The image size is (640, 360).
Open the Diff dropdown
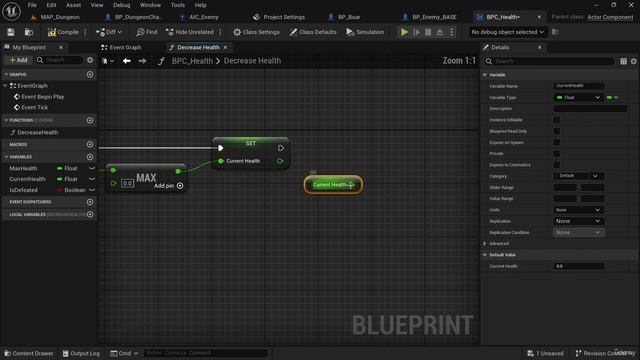(x=109, y=32)
